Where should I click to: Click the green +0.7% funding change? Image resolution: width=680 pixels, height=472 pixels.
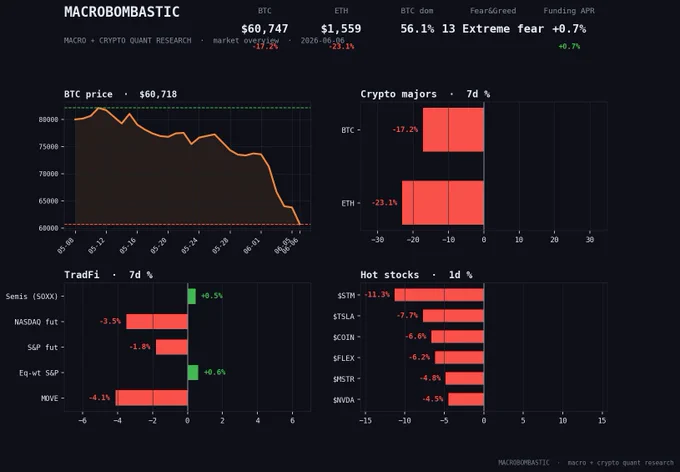(569, 46)
